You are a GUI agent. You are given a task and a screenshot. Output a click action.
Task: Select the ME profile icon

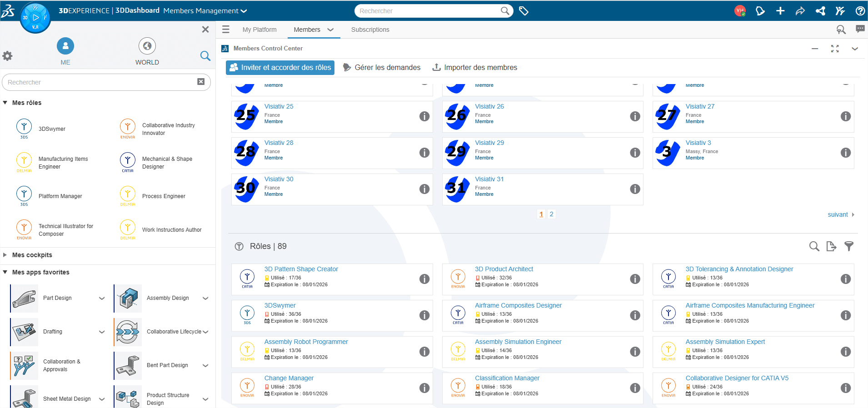click(65, 46)
